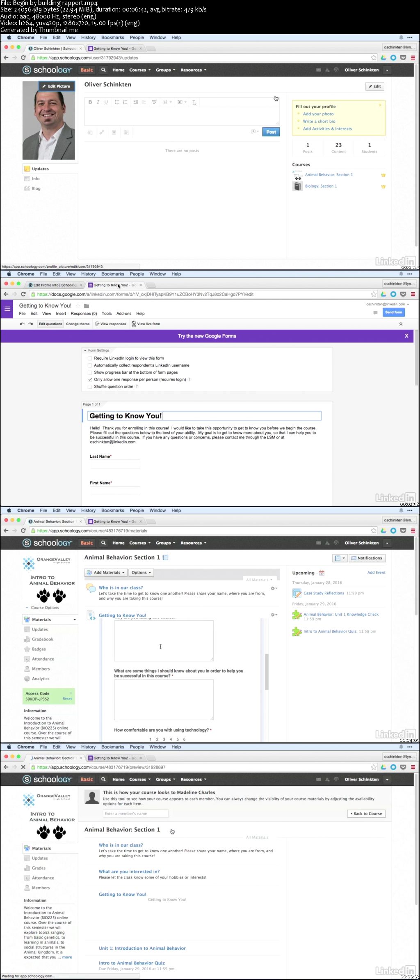Screen dimensions: 420x980
Task: Open the Tools menu in Google Forms
Action: click(x=107, y=314)
